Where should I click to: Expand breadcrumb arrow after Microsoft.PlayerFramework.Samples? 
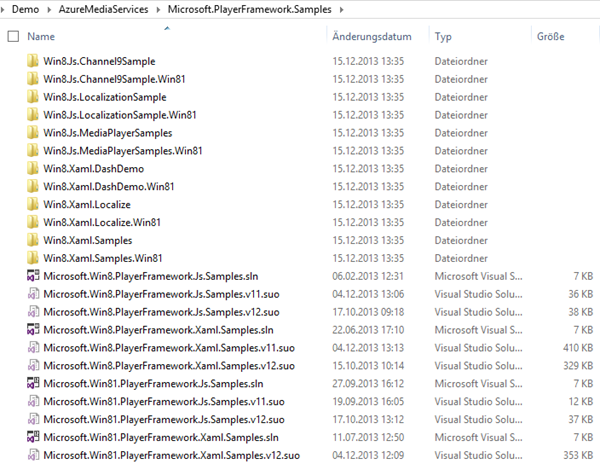(341, 10)
